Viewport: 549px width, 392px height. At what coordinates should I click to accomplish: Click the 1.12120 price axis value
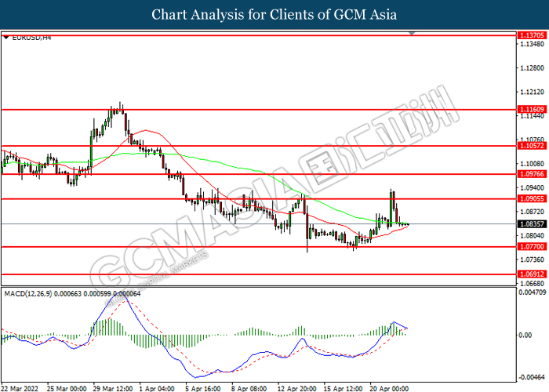click(533, 92)
